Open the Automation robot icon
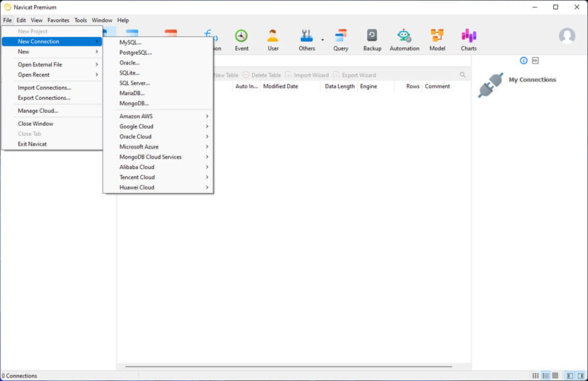The image size is (588, 381). tap(404, 40)
